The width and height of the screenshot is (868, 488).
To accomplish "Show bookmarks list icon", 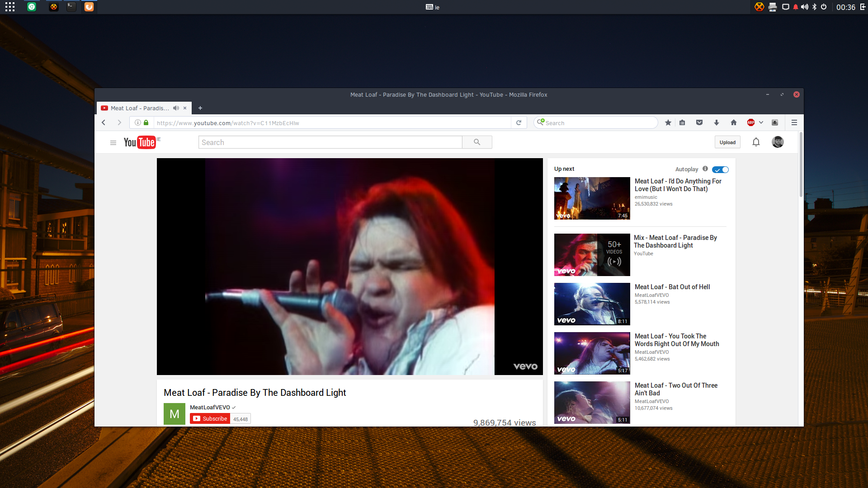I will point(682,122).
